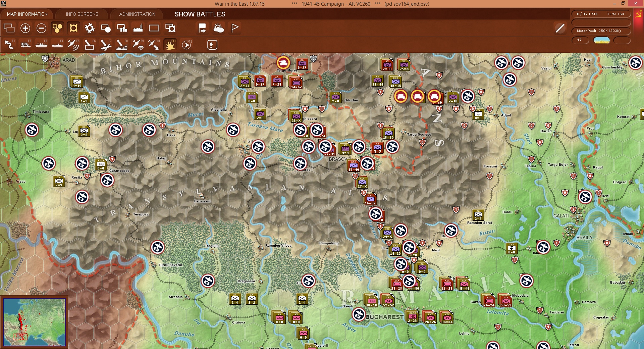Select the 7=33 unit counter
This screenshot has width=644, height=349.
(387, 65)
